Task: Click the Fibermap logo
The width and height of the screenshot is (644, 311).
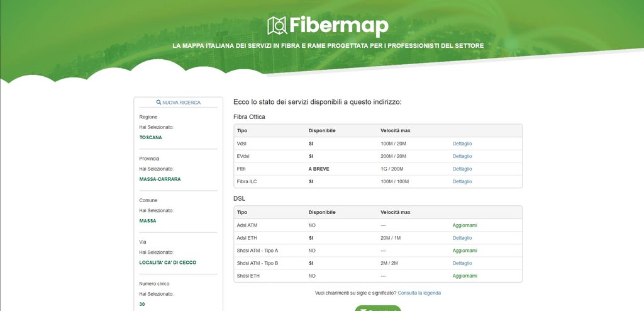Action: coord(328,26)
